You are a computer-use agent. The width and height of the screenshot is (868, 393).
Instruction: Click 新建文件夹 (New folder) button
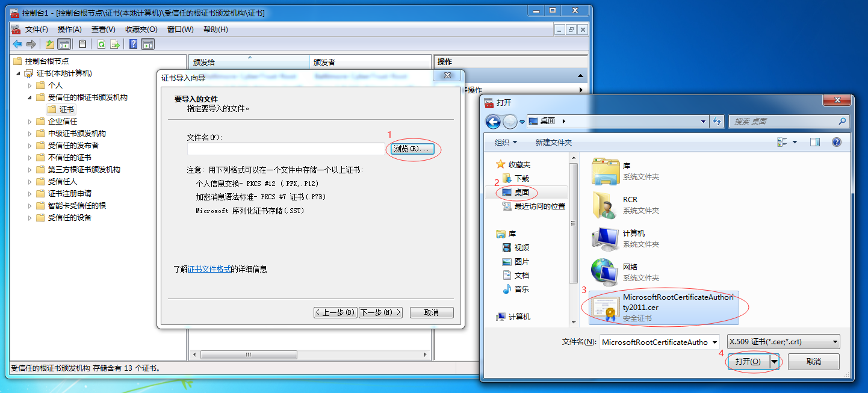[553, 143]
